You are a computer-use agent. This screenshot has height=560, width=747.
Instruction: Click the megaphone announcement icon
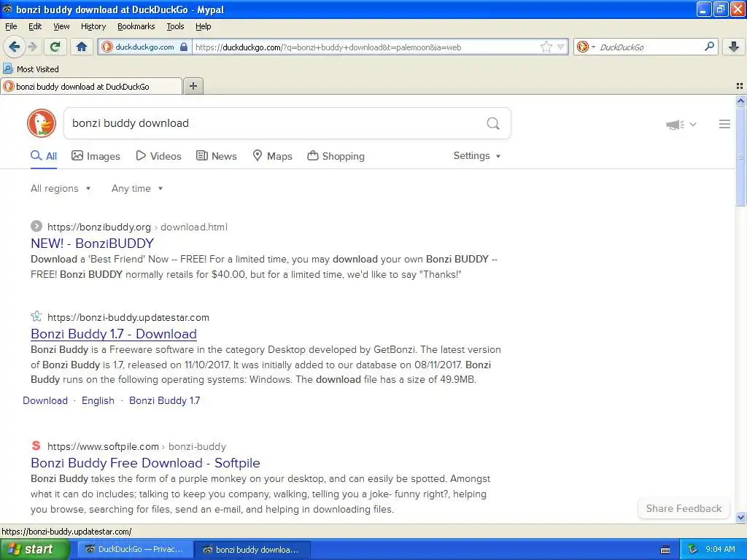pyautogui.click(x=675, y=124)
